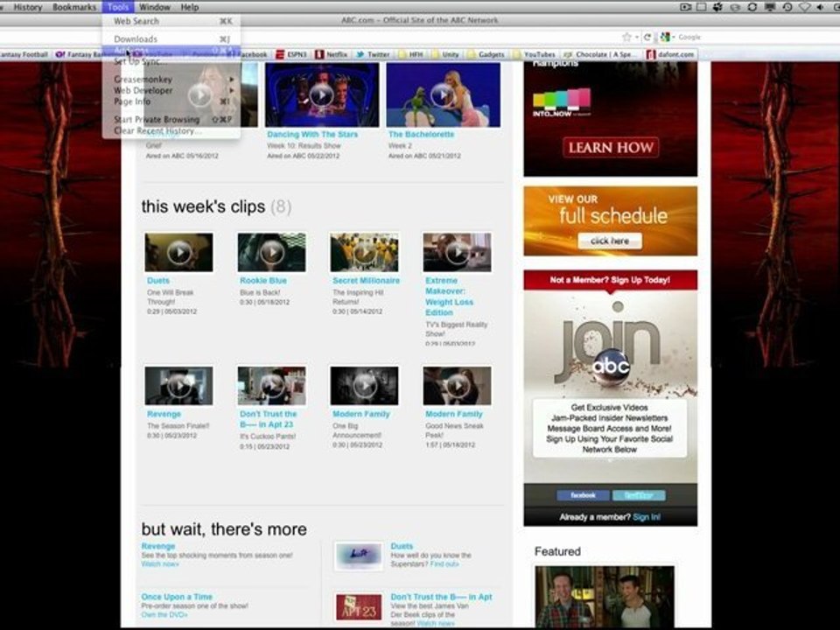The height and width of the screenshot is (630, 840).
Task: Play the Dancing With The Stars video
Action: (x=322, y=94)
